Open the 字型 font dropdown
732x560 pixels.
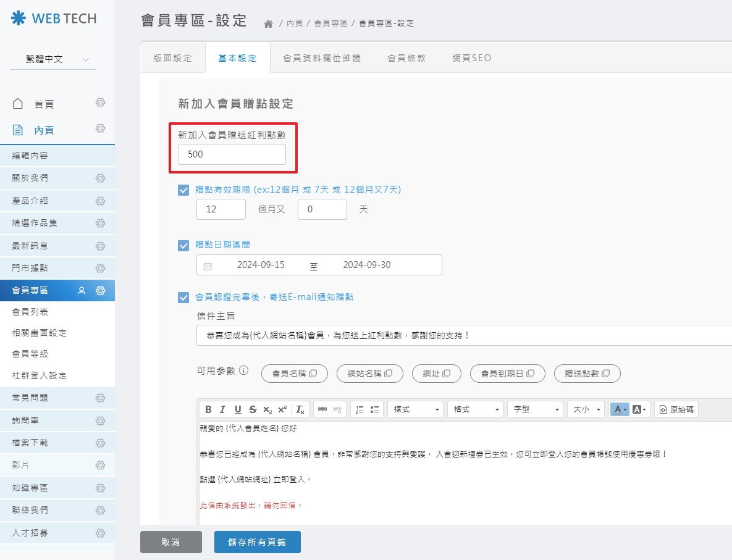tap(535, 409)
